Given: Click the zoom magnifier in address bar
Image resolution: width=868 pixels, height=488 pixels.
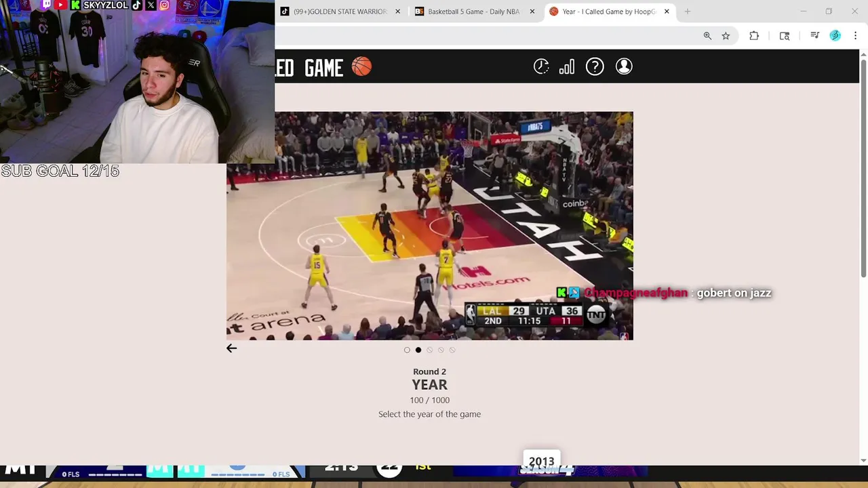Looking at the screenshot, I should pyautogui.click(x=707, y=36).
